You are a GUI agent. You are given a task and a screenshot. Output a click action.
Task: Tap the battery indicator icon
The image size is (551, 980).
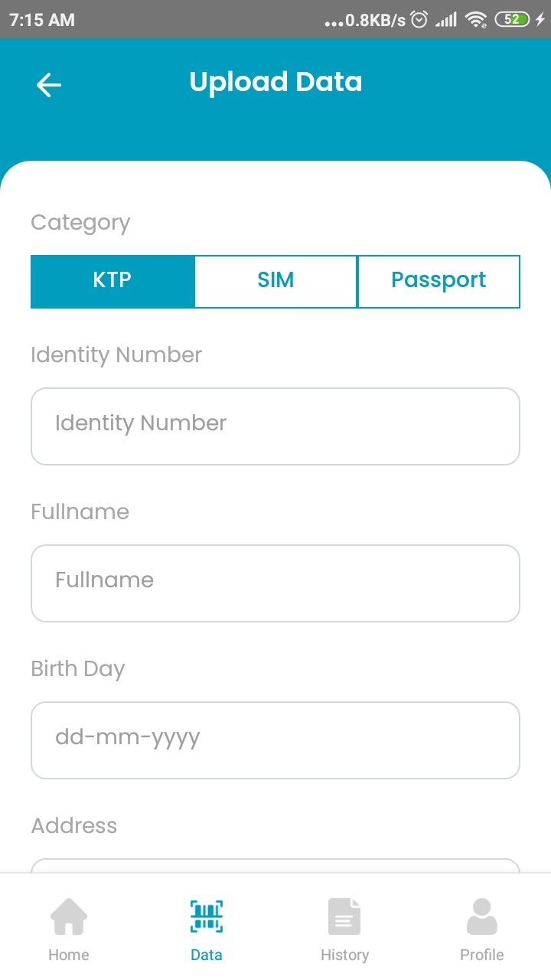pos(513,20)
